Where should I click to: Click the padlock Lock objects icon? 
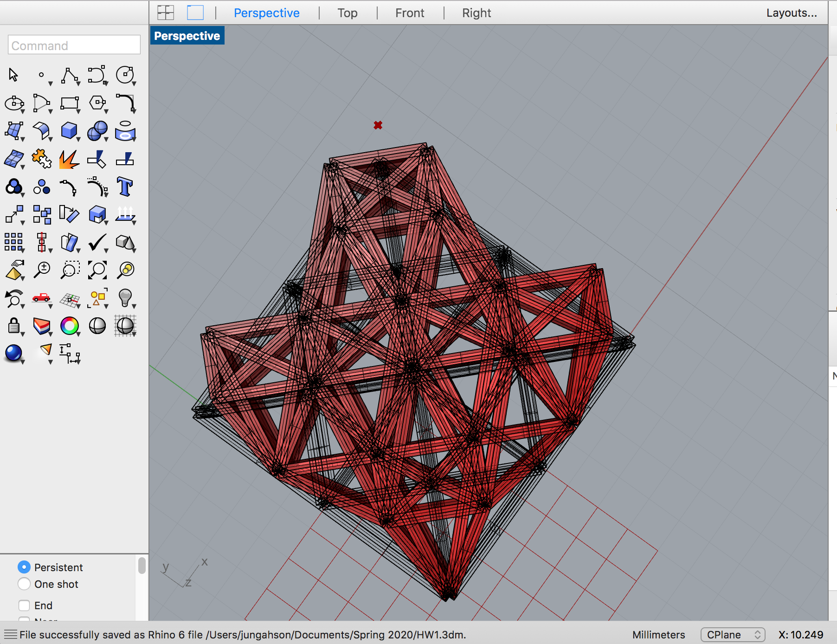(x=14, y=326)
